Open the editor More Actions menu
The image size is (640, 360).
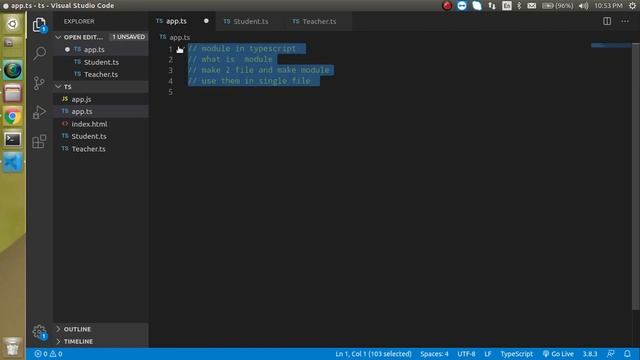(x=625, y=21)
